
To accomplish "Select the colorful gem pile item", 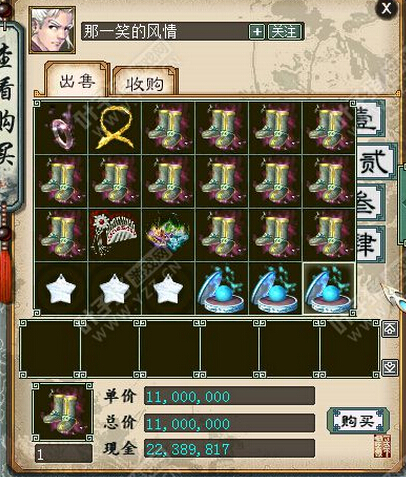I will [169, 235].
